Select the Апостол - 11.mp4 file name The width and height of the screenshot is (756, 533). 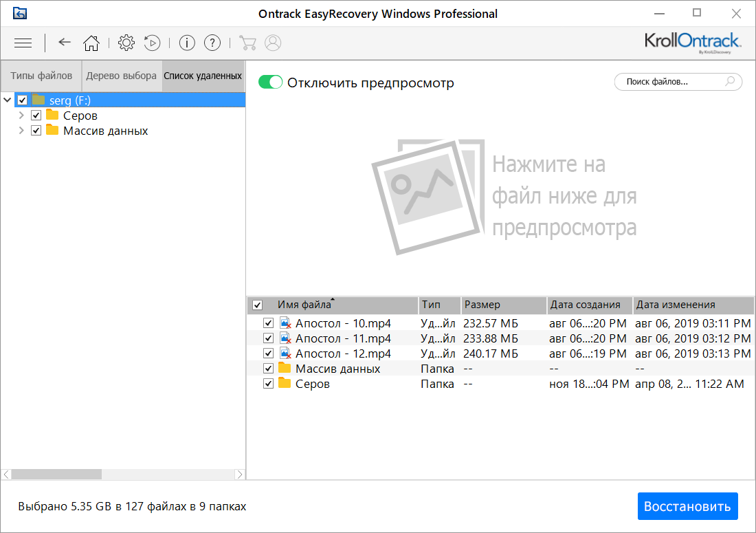pos(343,338)
